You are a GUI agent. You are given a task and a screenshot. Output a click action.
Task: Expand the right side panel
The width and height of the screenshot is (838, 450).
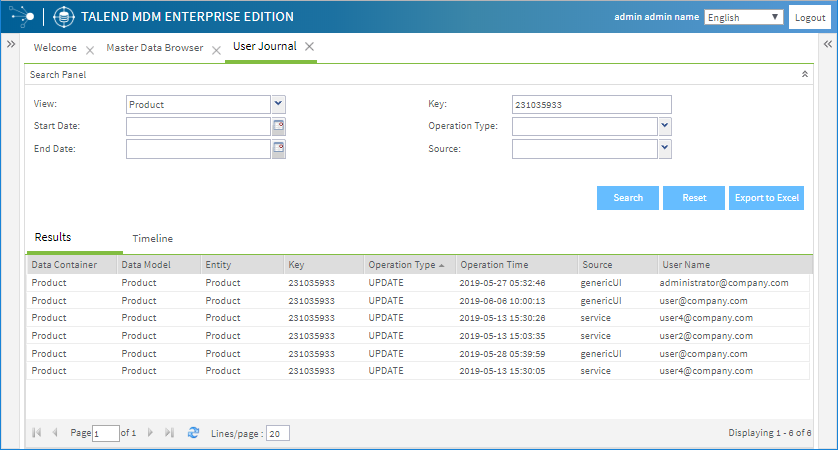tap(828, 45)
